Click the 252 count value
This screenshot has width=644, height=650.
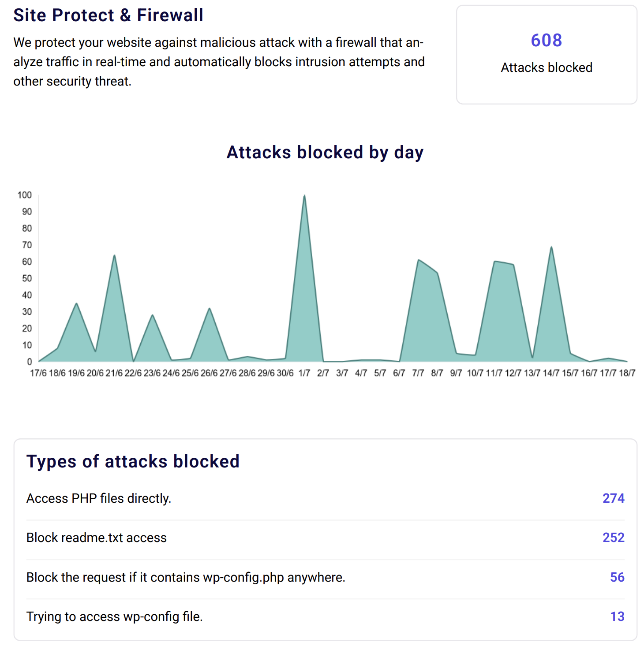(613, 538)
